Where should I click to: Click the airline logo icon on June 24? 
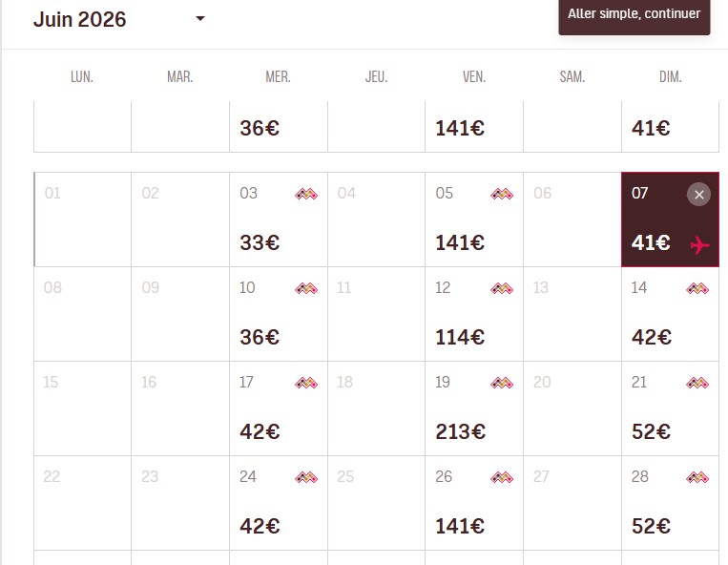tap(306, 477)
